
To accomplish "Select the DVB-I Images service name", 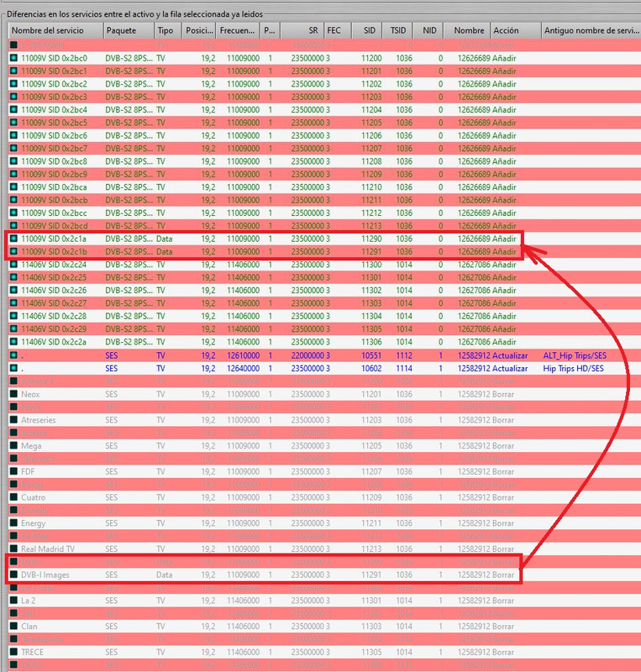I will tap(45, 575).
